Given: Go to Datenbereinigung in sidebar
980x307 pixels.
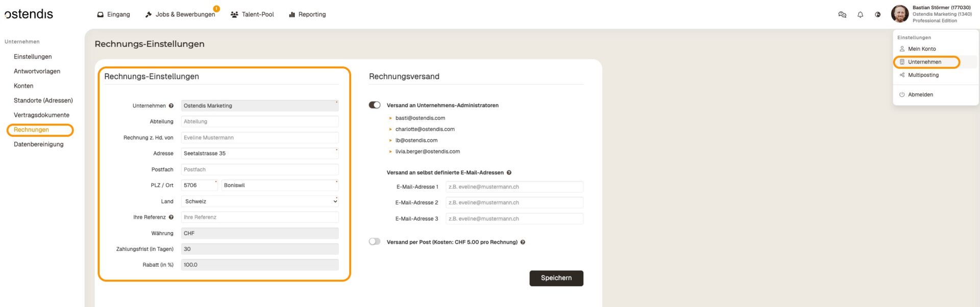Looking at the screenshot, I should point(39,144).
